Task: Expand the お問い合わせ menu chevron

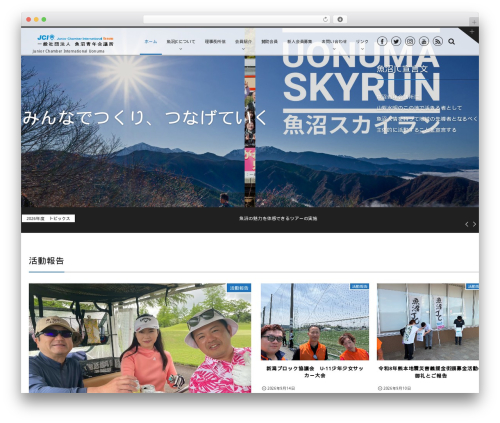Action: tap(334, 49)
